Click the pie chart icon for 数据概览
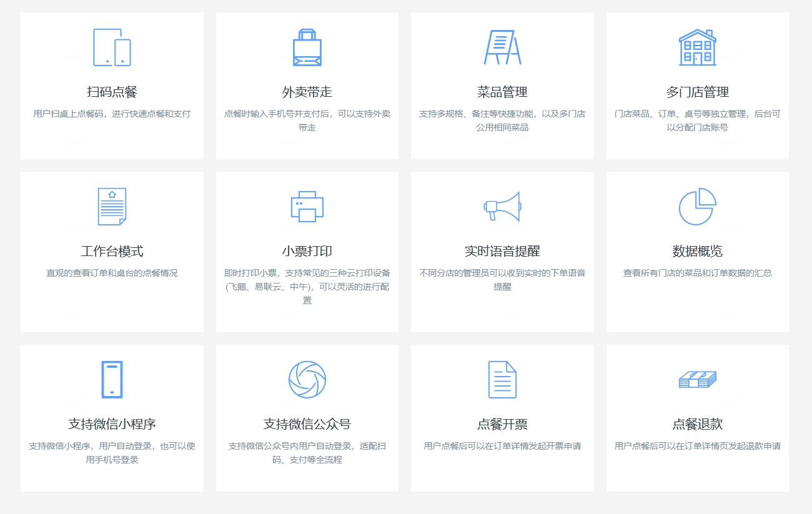 [x=698, y=207]
